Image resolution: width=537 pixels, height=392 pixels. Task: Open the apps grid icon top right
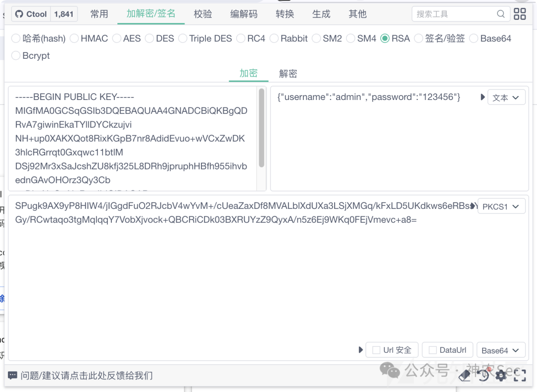pos(520,13)
